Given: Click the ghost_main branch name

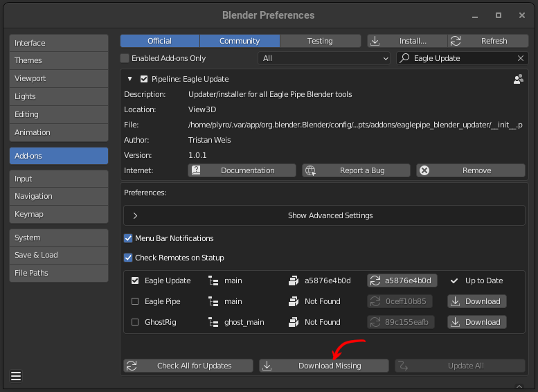Looking at the screenshot, I should click(x=244, y=322).
